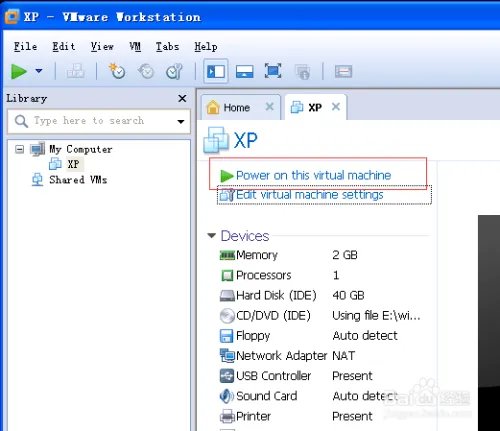The width and height of the screenshot is (500, 431).
Task: Click the USB Controller icon
Action: (227, 376)
